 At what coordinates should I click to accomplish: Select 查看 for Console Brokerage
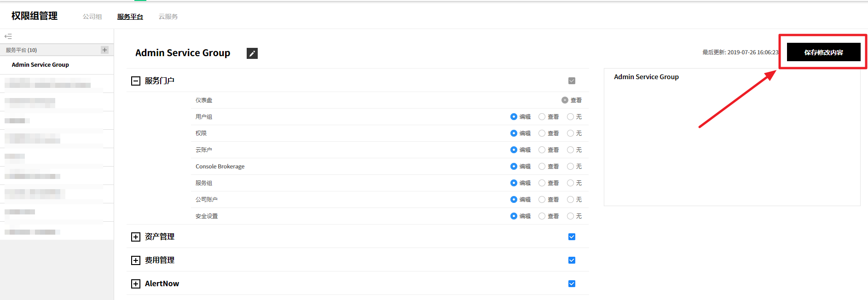[542, 167]
